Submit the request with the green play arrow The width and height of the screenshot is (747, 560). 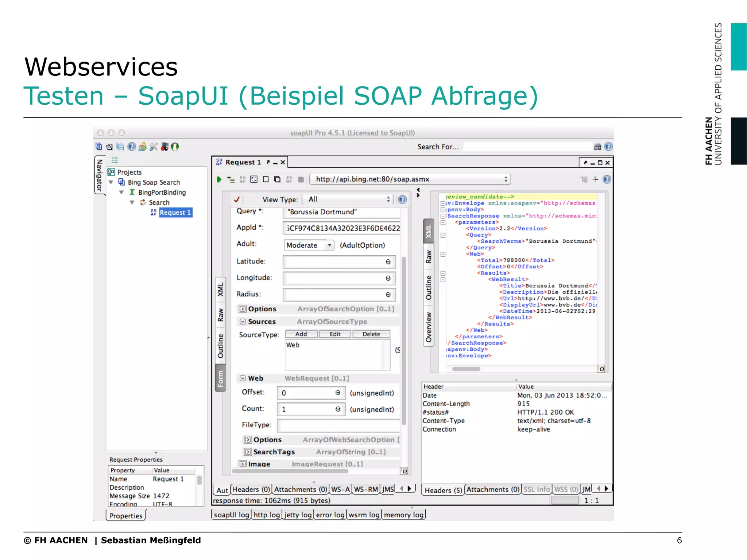(x=219, y=179)
